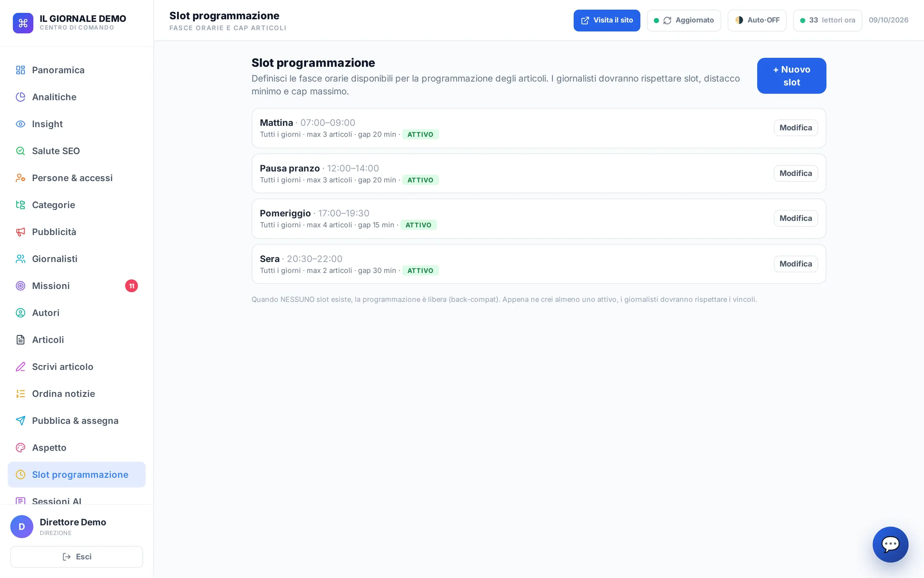Click the Aggiornato refresh status button
The image size is (924, 578).
(x=683, y=20)
